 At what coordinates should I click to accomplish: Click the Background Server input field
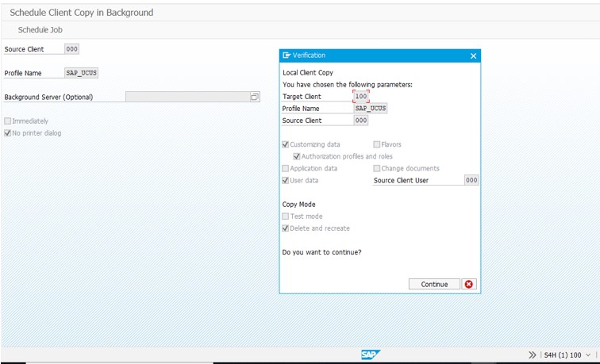click(188, 97)
